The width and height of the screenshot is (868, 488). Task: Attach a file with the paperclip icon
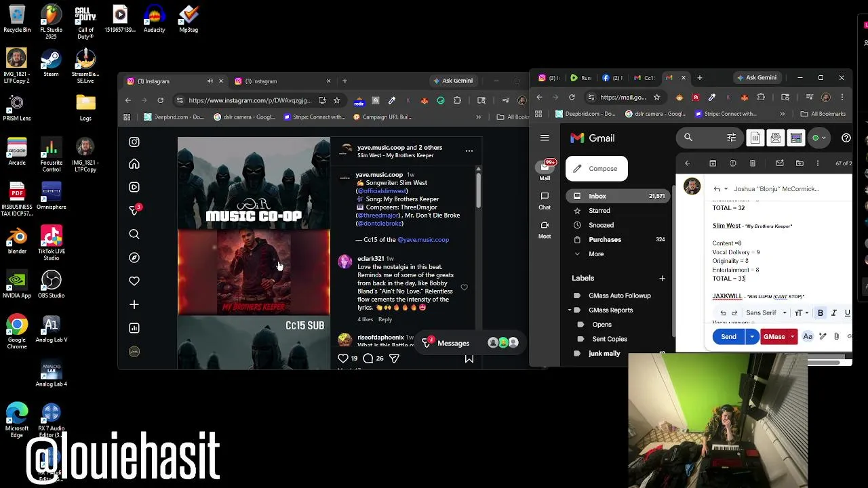[836, 336]
